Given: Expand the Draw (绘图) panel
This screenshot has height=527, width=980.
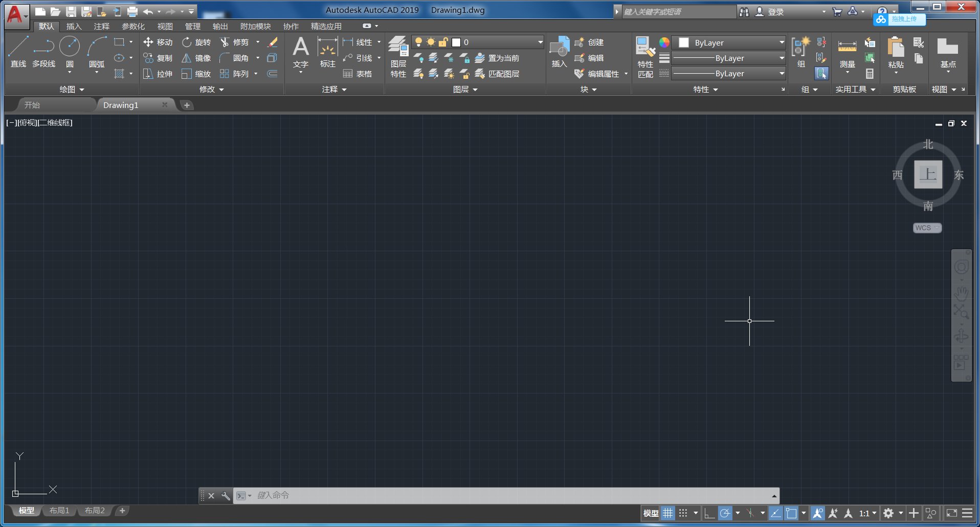Looking at the screenshot, I should pyautogui.click(x=72, y=89).
